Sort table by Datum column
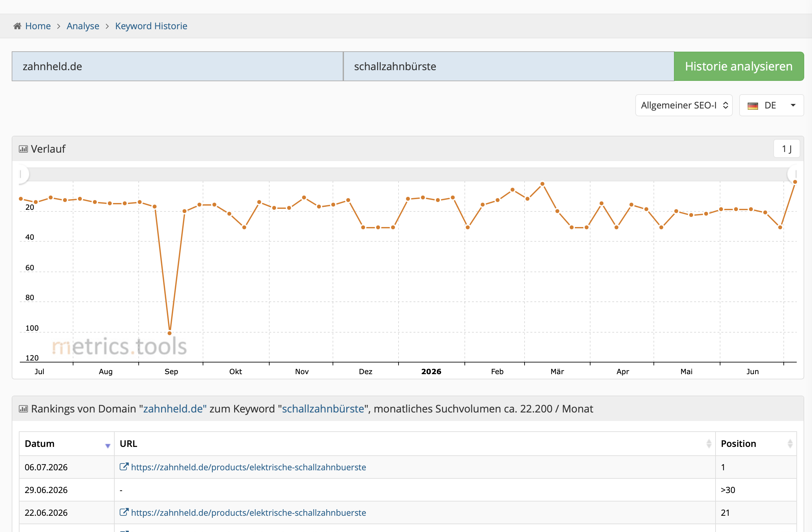 coord(67,443)
